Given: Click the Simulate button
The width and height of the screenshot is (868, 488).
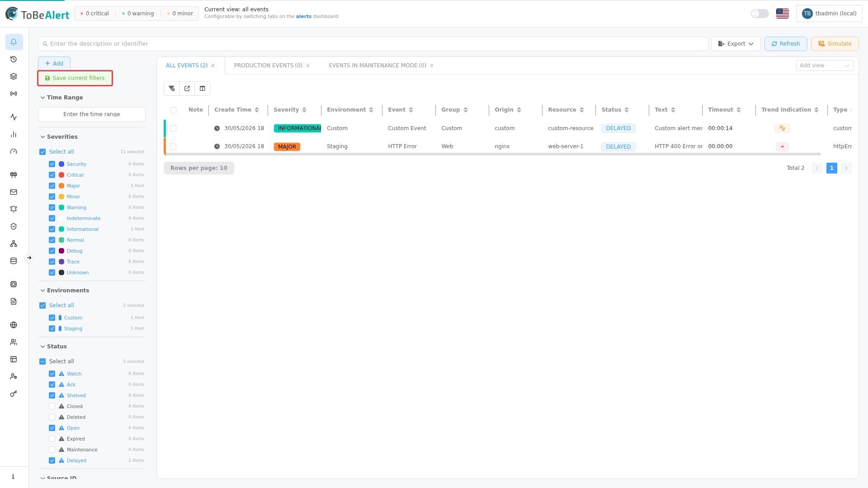Looking at the screenshot, I should point(835,44).
